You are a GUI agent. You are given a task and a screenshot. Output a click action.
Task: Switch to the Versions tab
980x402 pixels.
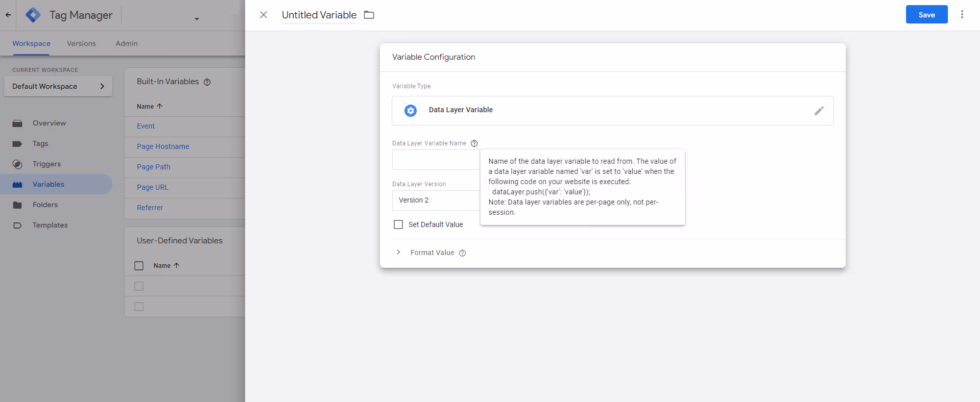tap(81, 43)
